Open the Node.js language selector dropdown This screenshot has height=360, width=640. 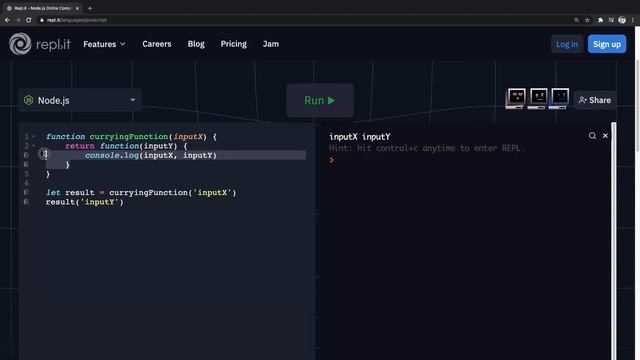point(80,100)
